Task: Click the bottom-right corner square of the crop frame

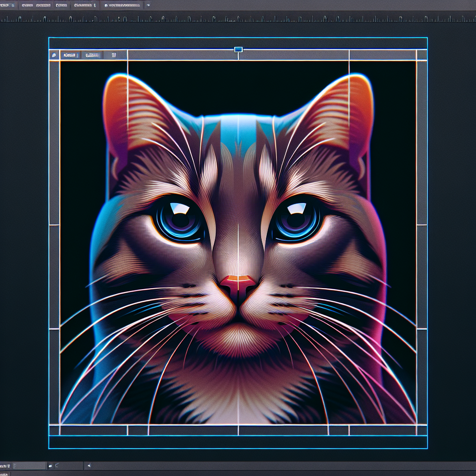Action: coord(422,430)
